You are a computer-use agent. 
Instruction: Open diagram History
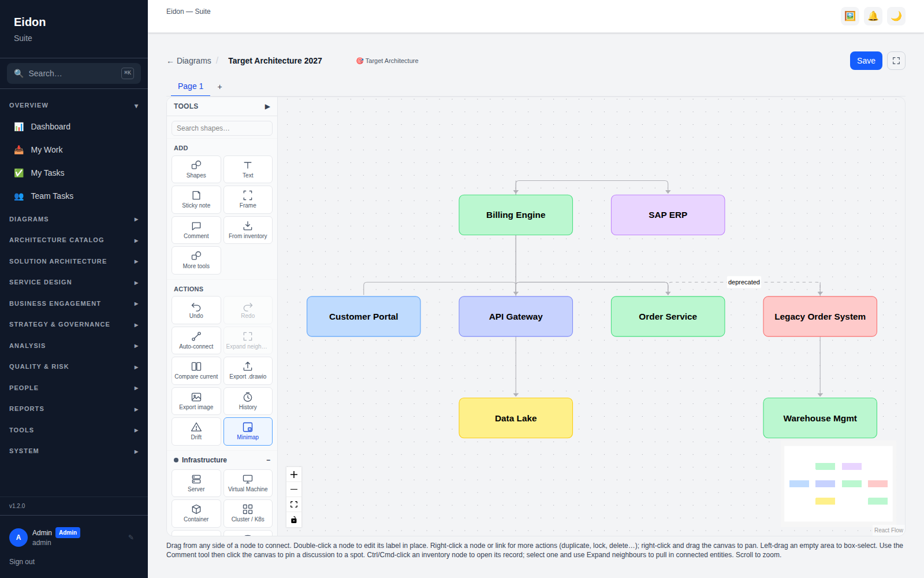[248, 401]
